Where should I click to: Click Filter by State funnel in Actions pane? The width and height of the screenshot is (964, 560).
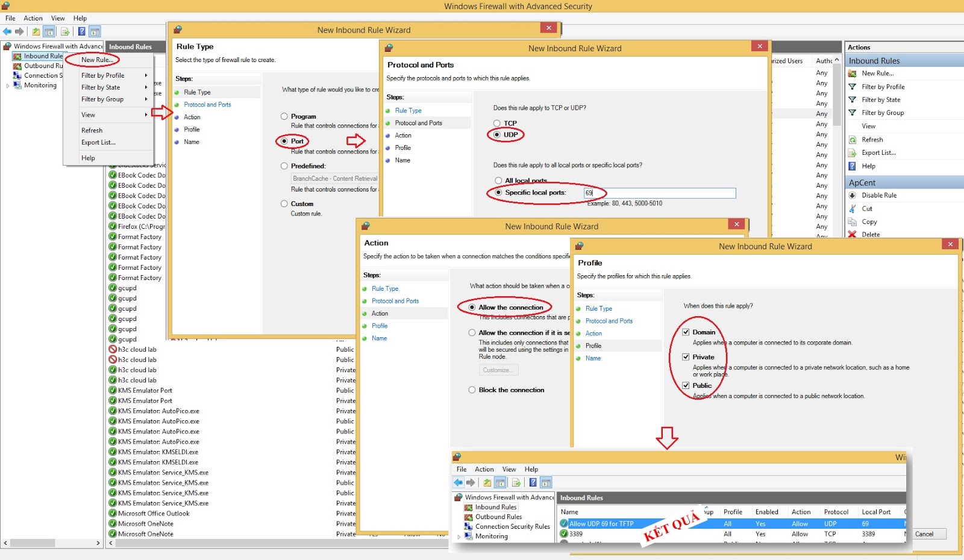pos(853,100)
